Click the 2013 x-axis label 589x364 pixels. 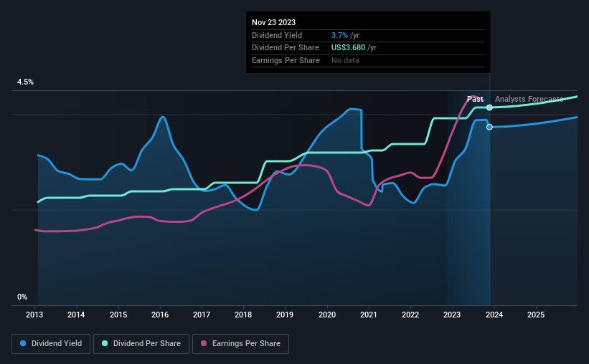click(x=34, y=315)
